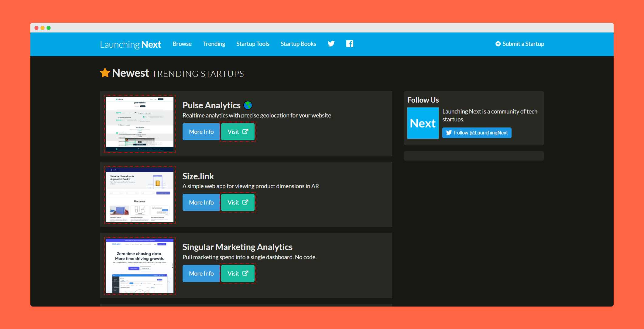Screen dimensions: 644x329
Task: Open the Pulse Analytics screenshot thumbnail
Action: [140, 124]
